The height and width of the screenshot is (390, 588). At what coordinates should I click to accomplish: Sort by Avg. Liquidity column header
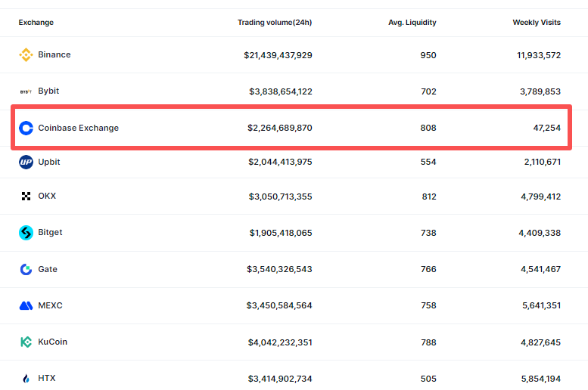pos(412,23)
